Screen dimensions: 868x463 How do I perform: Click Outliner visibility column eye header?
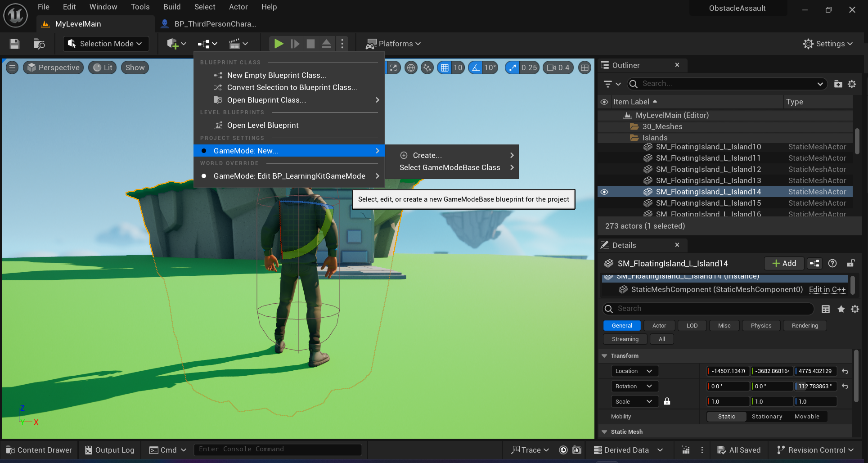click(x=604, y=102)
